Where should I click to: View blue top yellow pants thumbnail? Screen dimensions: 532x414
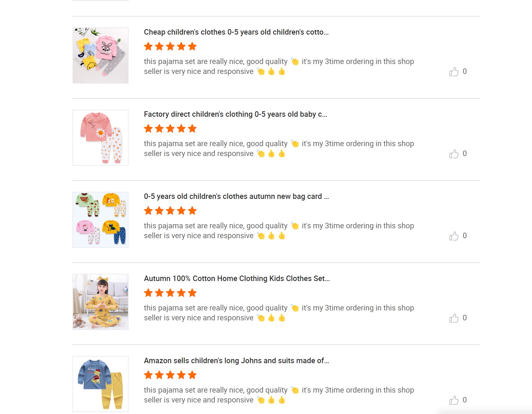pos(101,384)
